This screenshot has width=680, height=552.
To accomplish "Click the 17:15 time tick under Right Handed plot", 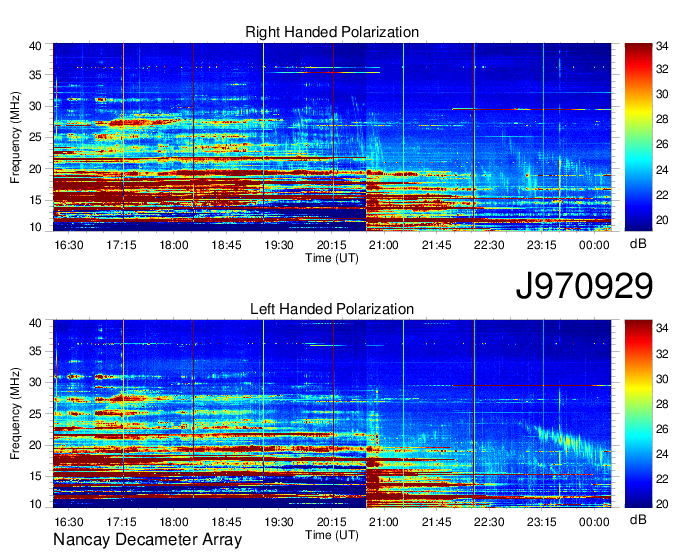I will (121, 245).
